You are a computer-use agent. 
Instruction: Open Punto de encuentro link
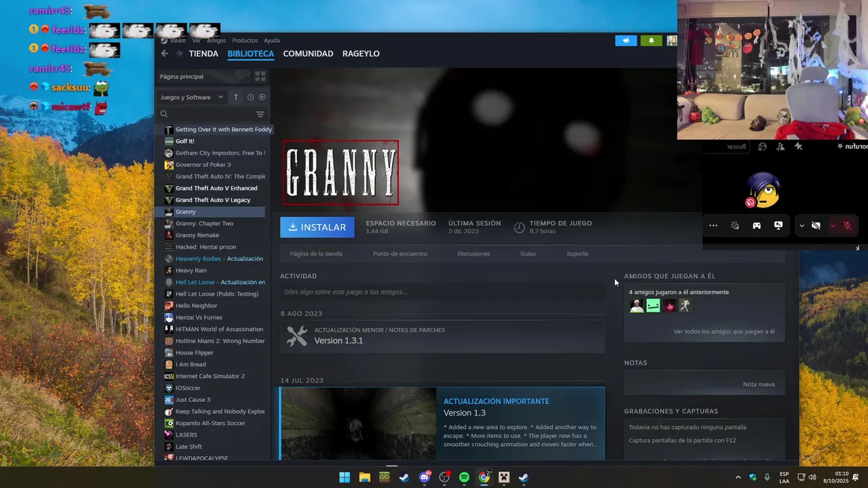(400, 253)
